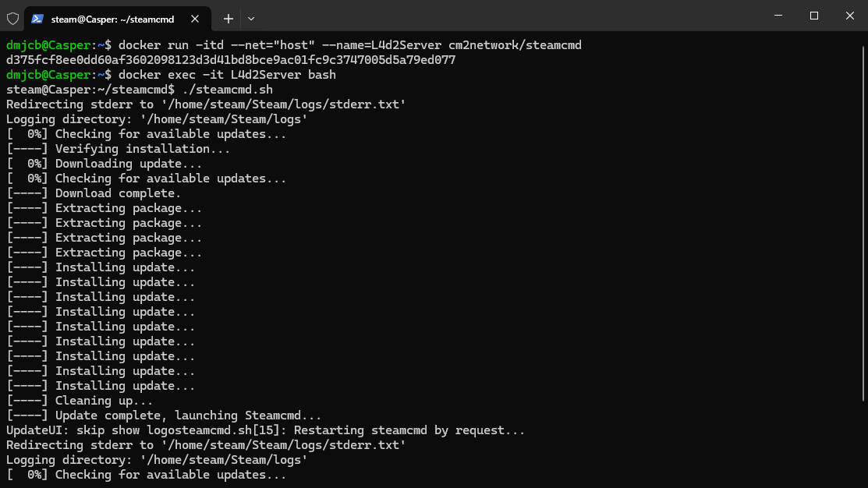Close the steam@Casper: ~/steamcmd tab
The height and width of the screenshot is (488, 868).
[x=195, y=19]
